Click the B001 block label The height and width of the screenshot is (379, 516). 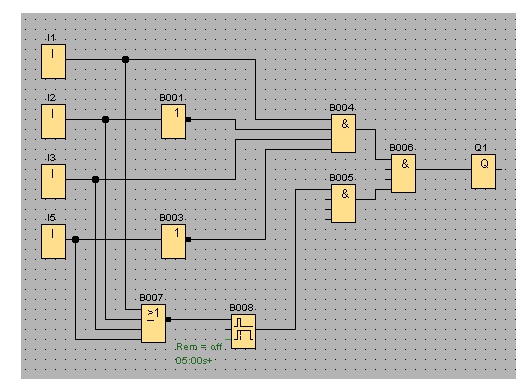[172, 98]
